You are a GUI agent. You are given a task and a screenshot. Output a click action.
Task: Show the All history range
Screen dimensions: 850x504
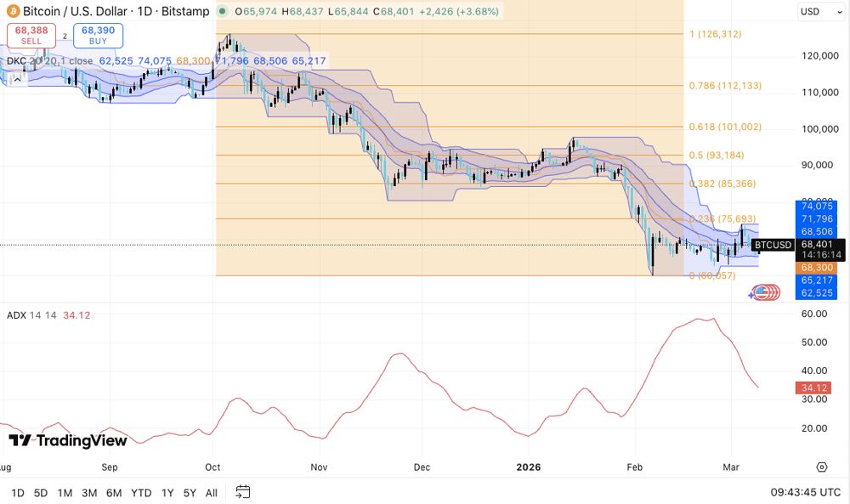(211, 492)
